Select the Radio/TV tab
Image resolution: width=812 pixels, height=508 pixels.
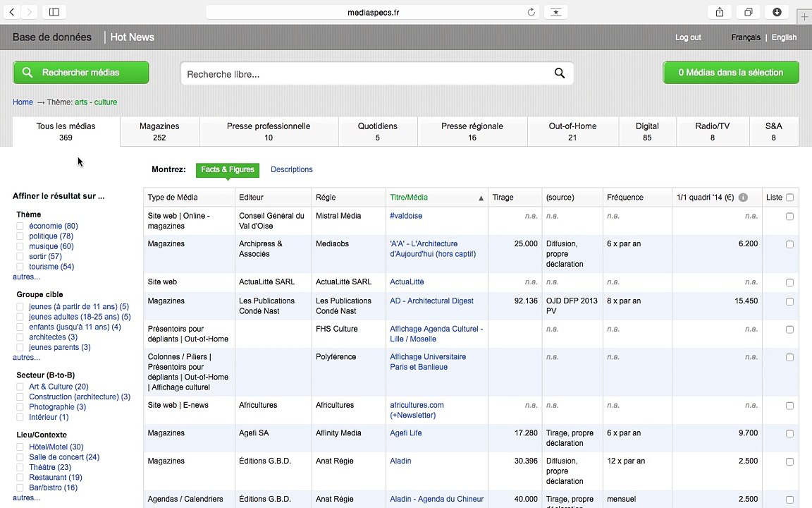coord(713,132)
